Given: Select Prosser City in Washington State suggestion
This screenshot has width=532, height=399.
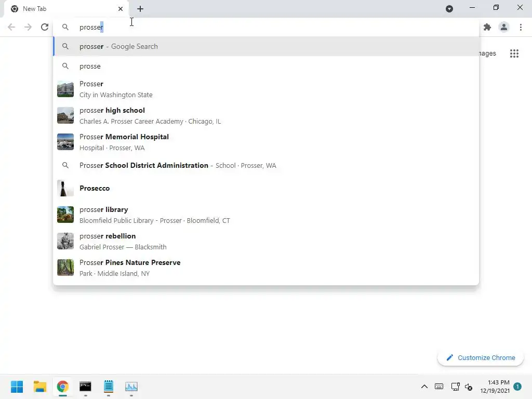Looking at the screenshot, I should (x=266, y=89).
